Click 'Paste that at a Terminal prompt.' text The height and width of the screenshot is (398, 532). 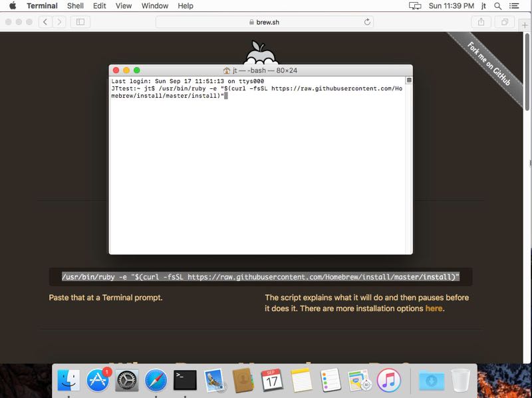click(x=106, y=298)
